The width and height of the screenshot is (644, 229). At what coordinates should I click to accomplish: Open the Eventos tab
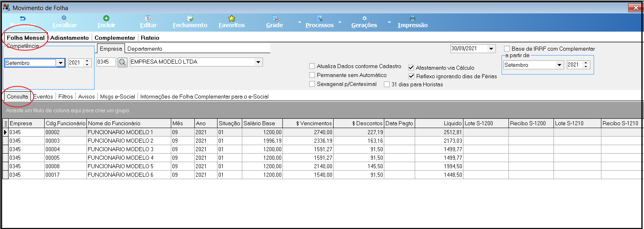(43, 96)
